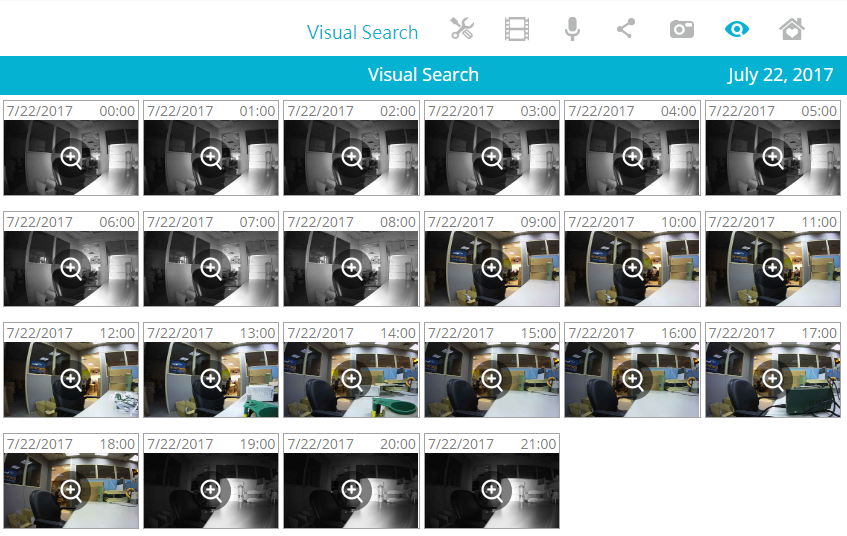Click the 20:00 time label
Screen dimensions: 847x536
click(x=398, y=444)
